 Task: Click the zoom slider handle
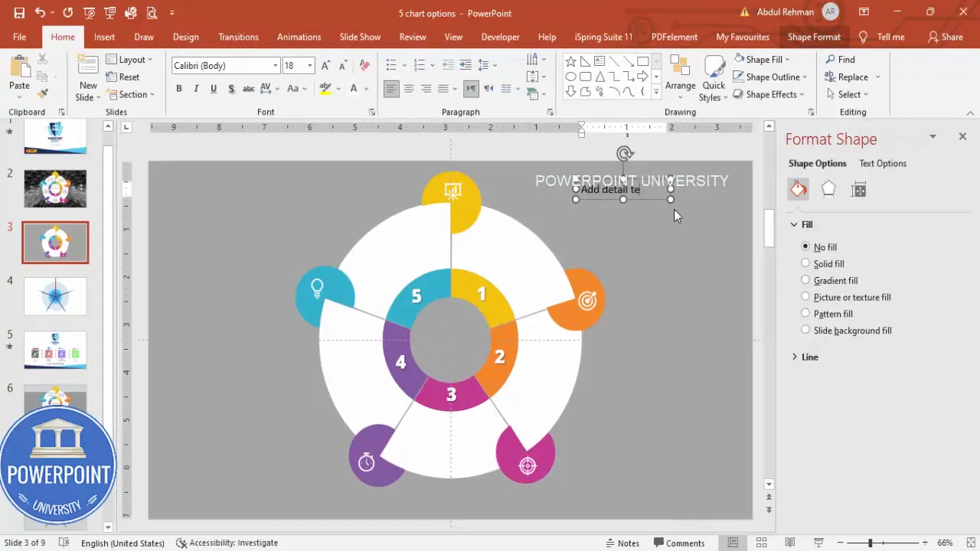(870, 543)
